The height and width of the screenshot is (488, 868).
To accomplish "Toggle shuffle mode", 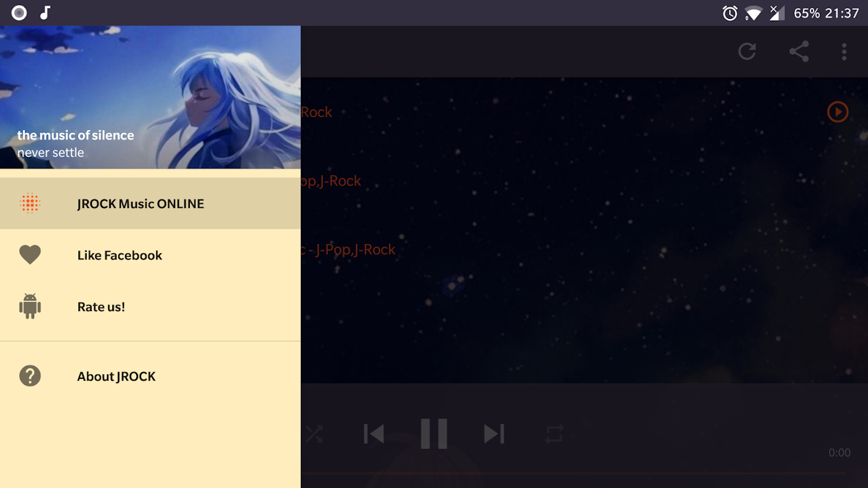I will pos(314,434).
